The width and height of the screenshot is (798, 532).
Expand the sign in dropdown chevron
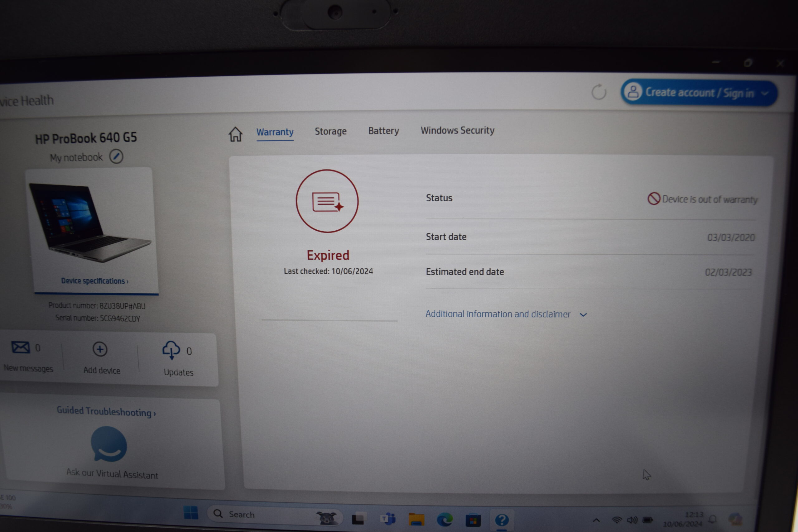[x=765, y=93]
